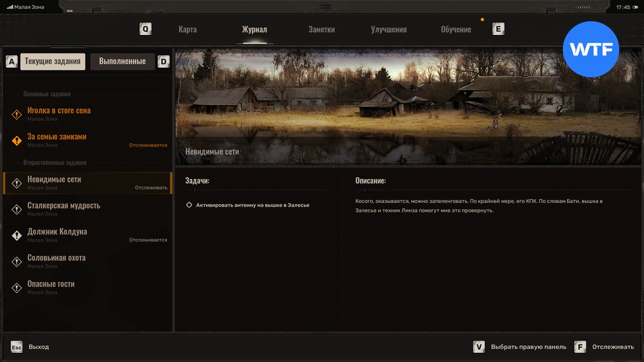Toggle Отслеживается status on Должник Колдуна
Screen dimensions: 644x362
click(147, 240)
